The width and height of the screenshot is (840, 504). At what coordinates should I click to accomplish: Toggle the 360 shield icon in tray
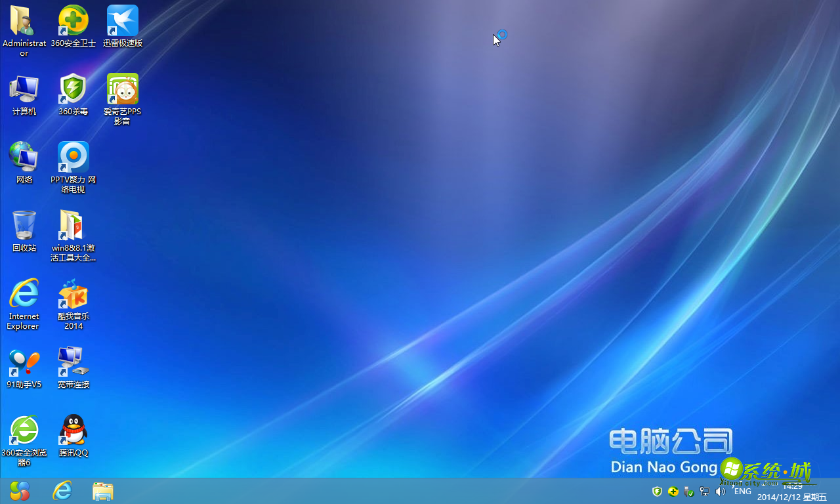(x=657, y=491)
